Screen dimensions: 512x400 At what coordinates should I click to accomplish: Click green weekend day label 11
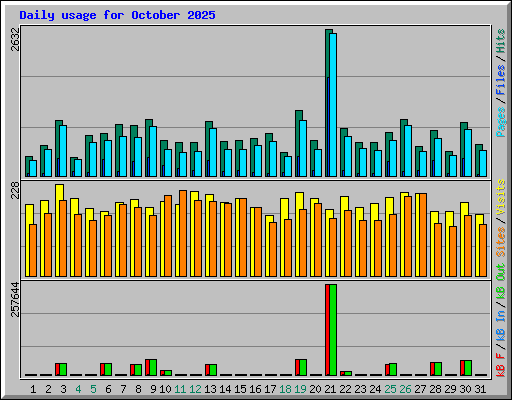(180, 389)
